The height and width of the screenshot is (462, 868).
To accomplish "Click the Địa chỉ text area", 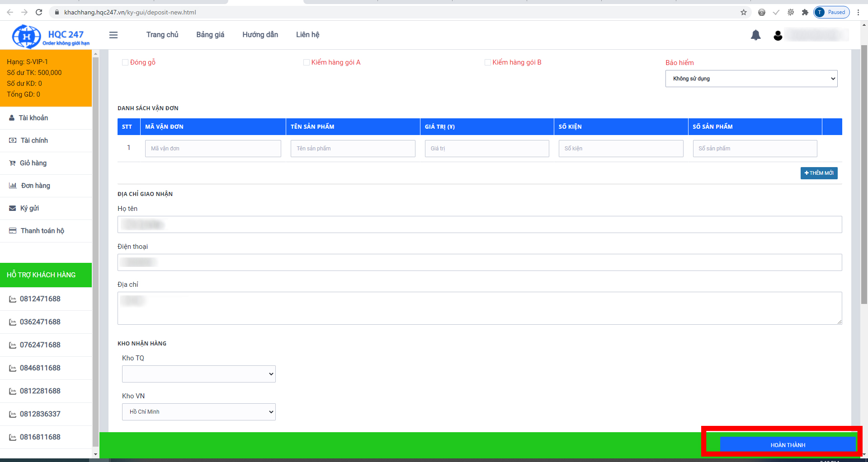I will [x=480, y=308].
